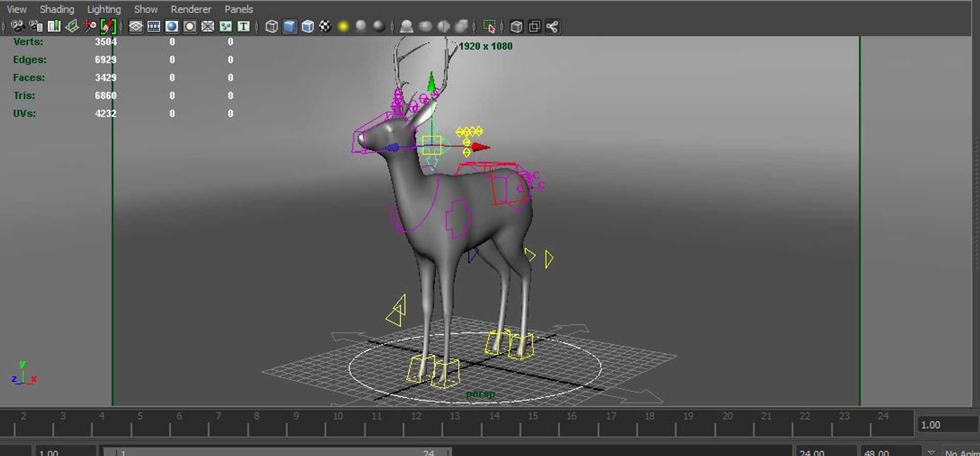Screen dimensions: 980x456
Task: Switch to Wireframe display cube icon
Action: tap(272, 27)
